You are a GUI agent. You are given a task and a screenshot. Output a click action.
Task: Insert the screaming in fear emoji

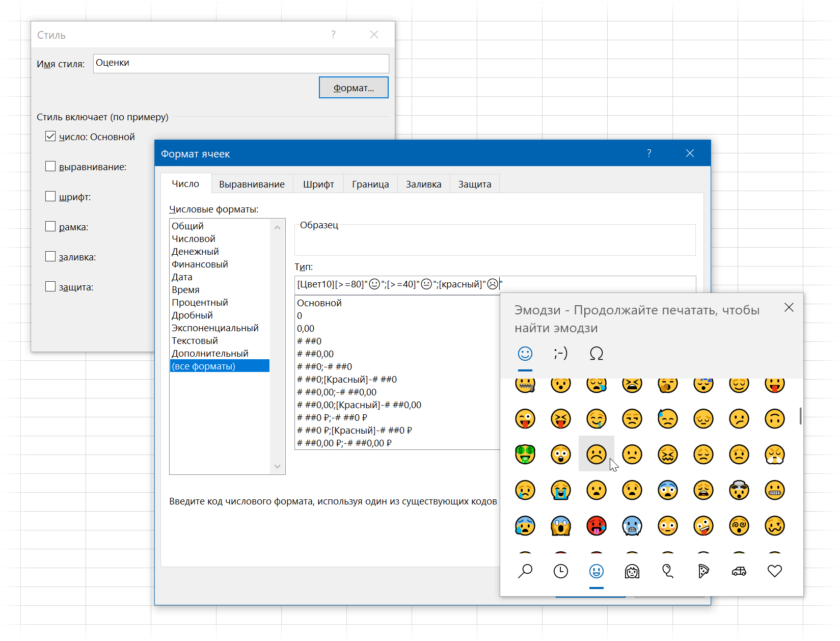(561, 526)
